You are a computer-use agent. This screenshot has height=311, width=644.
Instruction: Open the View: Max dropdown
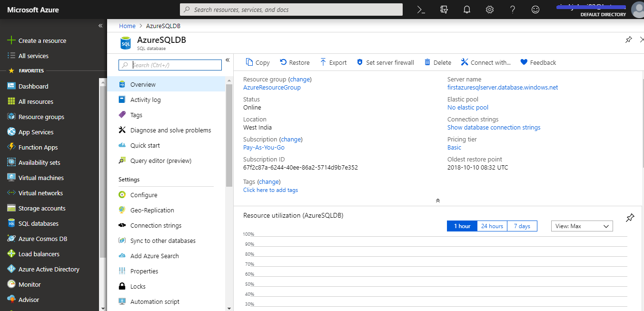pyautogui.click(x=582, y=226)
